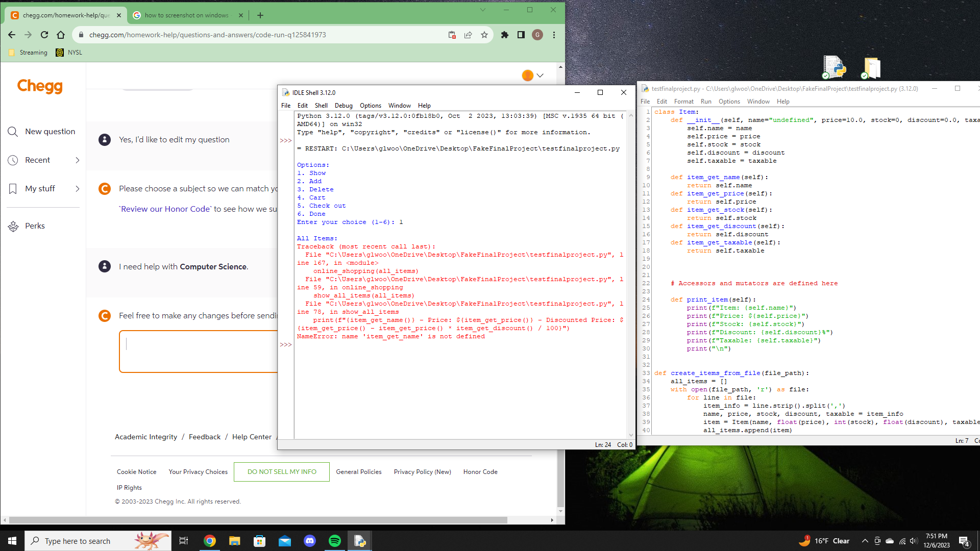The image size is (980, 551).
Task: Click the Chegg logo
Action: click(x=40, y=86)
